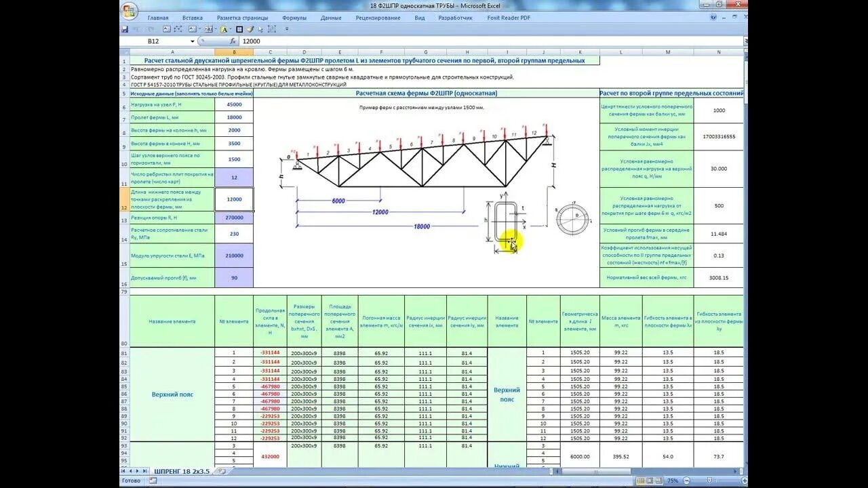The width and height of the screenshot is (868, 488).
Task: Click the yellow highlighted letter A icon
Action: point(224,29)
